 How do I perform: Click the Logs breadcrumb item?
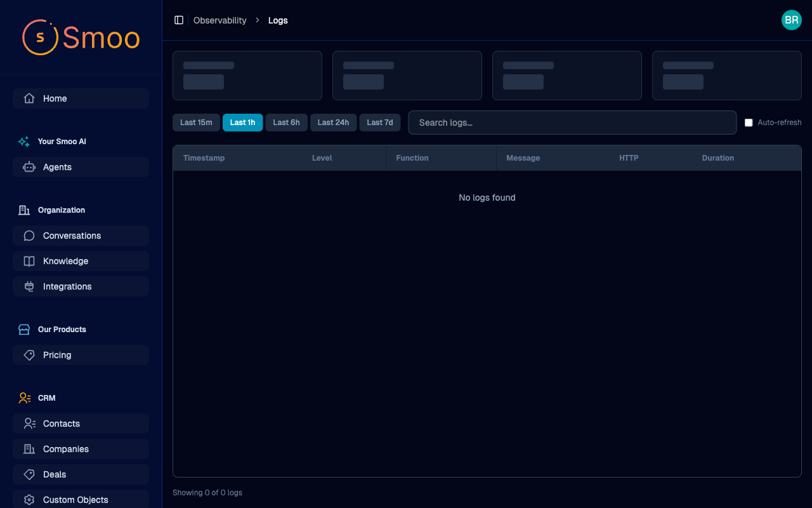point(278,20)
